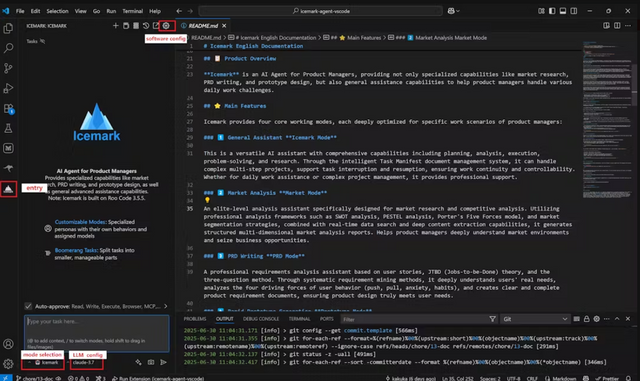Click the icemark-agent-vscode command search box
The height and width of the screenshot is (381, 640).
pos(320,11)
